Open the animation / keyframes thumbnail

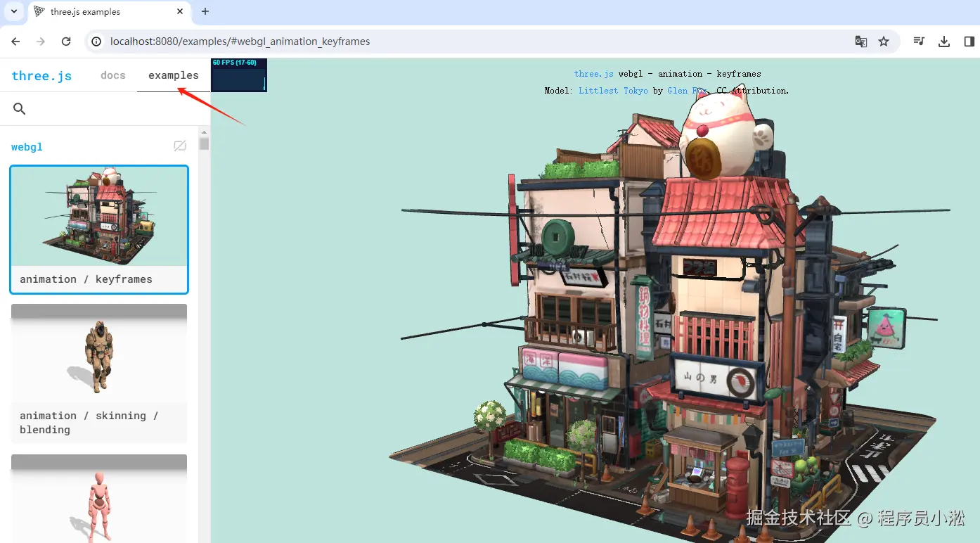point(99,217)
